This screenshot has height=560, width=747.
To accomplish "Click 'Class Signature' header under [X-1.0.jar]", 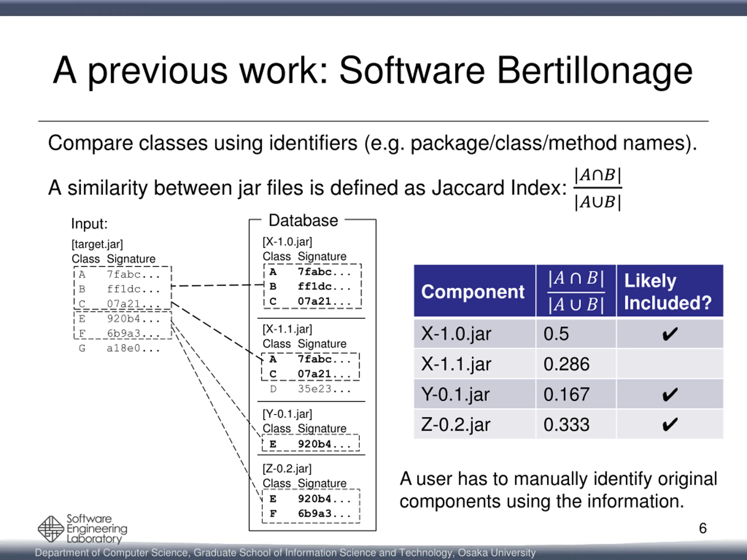I will coord(305,257).
